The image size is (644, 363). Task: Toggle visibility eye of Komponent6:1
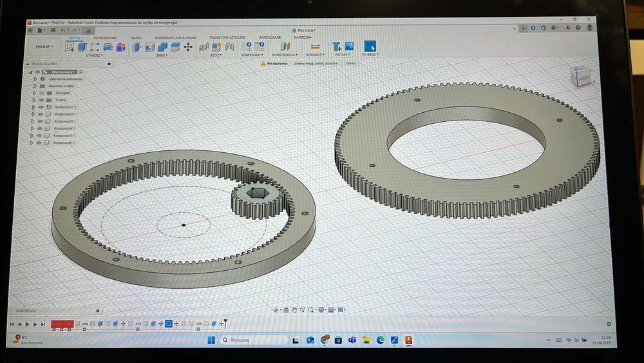point(39,143)
